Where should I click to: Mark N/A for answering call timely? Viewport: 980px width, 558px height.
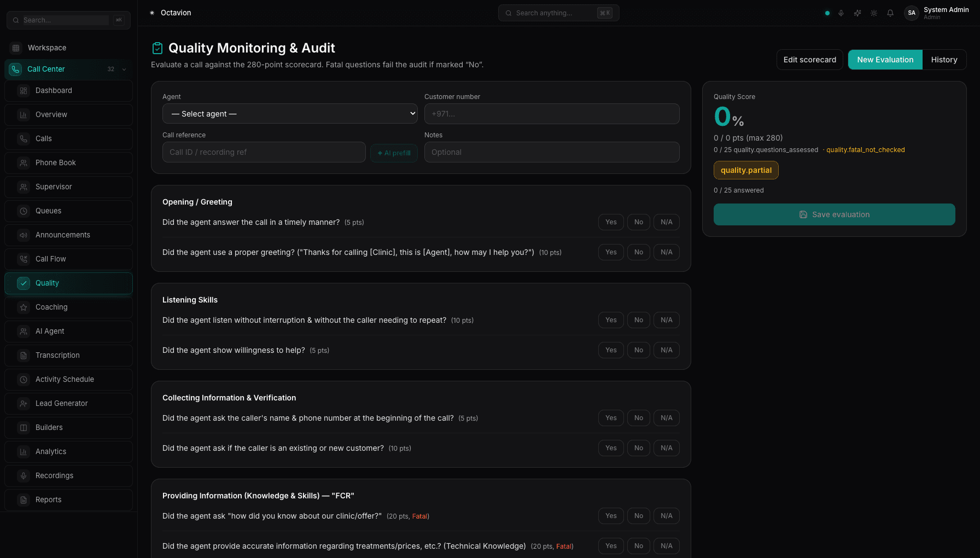[667, 222]
